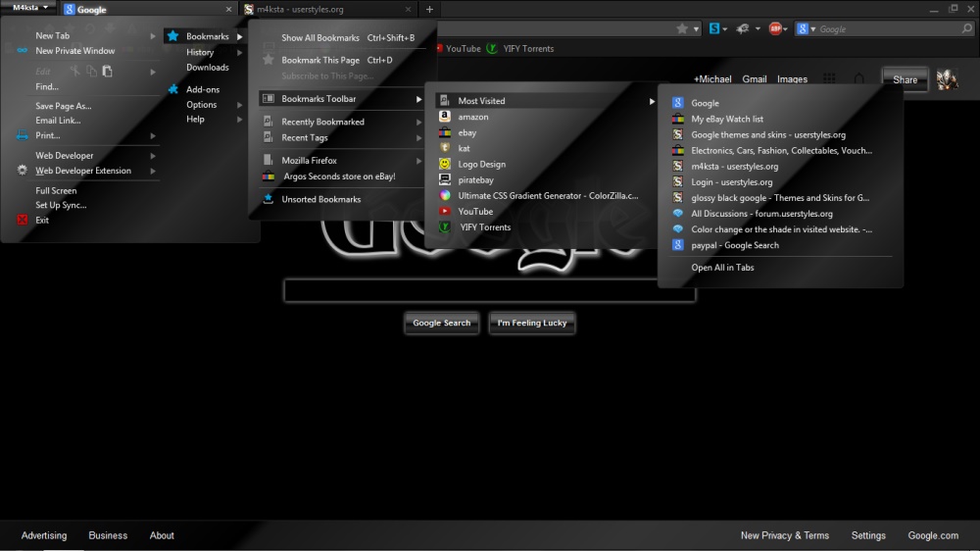Expand the Help submenu arrow
Image resolution: width=980 pixels, height=551 pixels.
(239, 120)
